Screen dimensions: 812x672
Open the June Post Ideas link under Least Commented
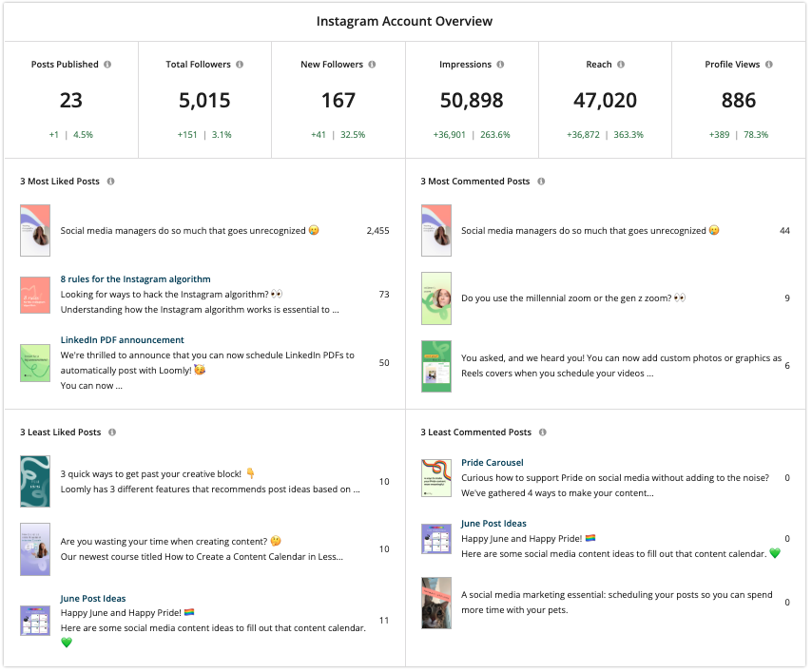tap(493, 523)
